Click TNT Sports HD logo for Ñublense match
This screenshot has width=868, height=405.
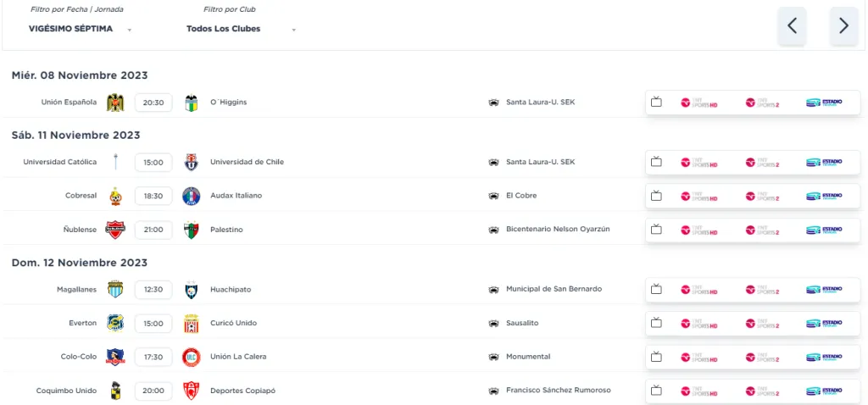point(699,230)
